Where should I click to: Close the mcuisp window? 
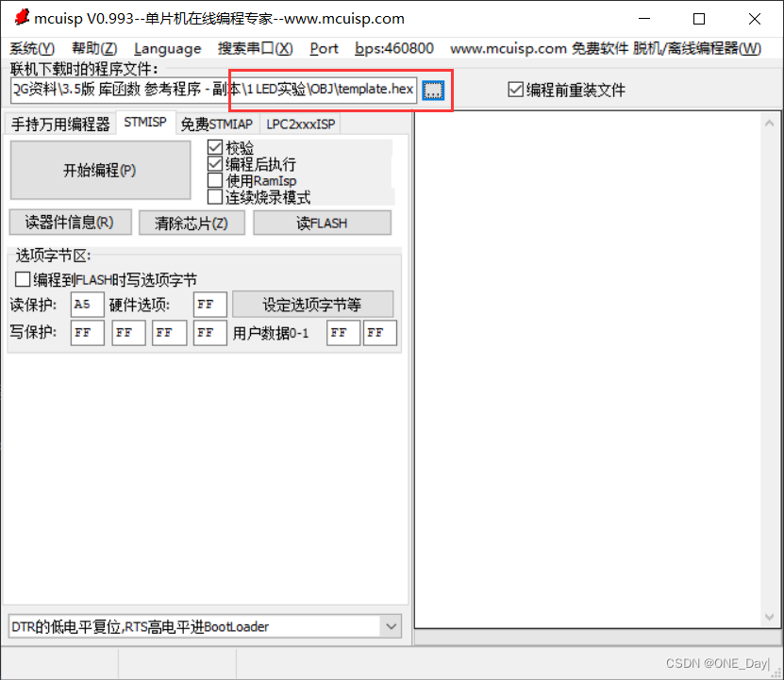[755, 19]
